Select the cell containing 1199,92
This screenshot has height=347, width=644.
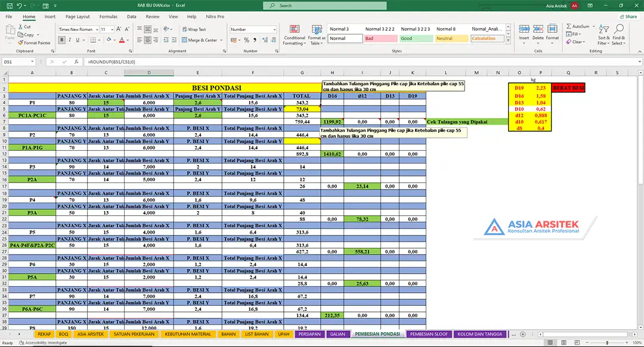(332, 122)
